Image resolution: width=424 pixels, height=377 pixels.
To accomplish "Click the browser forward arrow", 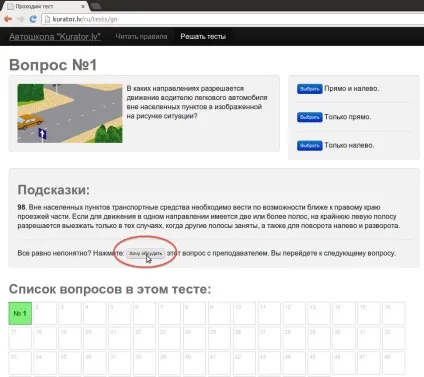I will (x=21, y=19).
